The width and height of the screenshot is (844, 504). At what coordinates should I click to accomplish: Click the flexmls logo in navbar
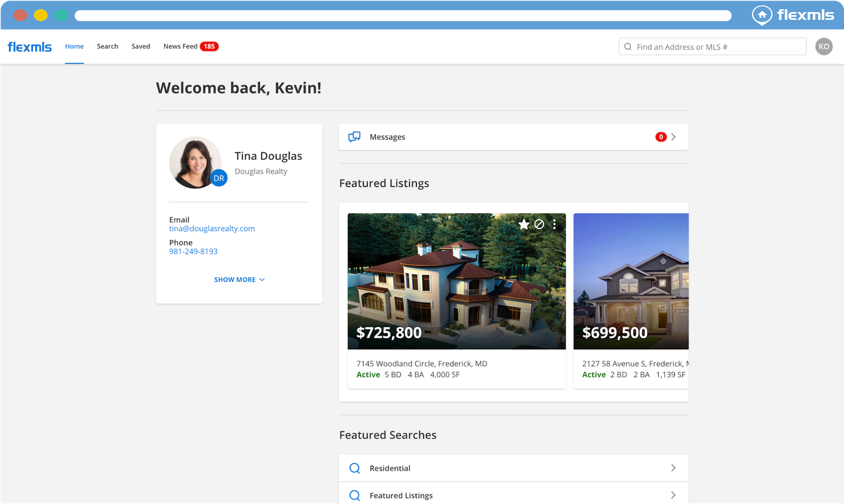click(x=29, y=47)
